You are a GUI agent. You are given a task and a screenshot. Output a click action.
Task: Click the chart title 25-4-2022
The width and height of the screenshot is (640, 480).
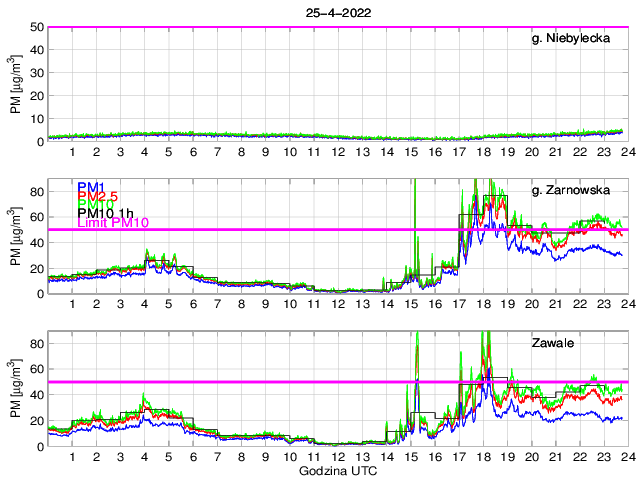pos(336,12)
